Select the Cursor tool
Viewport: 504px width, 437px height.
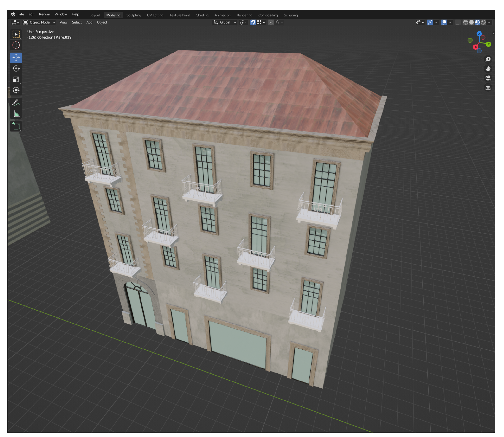(x=16, y=45)
